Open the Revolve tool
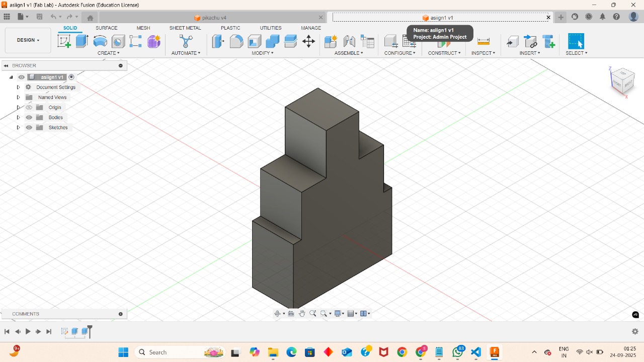The width and height of the screenshot is (644, 362). [100, 41]
